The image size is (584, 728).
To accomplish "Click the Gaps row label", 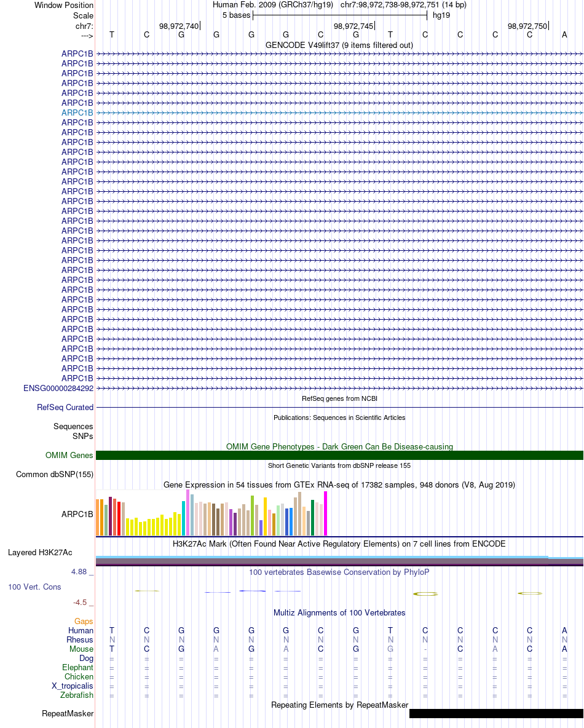I will 84,621.
